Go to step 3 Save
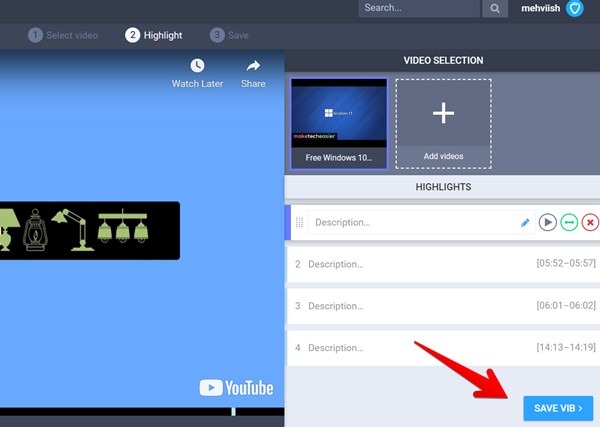 (x=229, y=35)
